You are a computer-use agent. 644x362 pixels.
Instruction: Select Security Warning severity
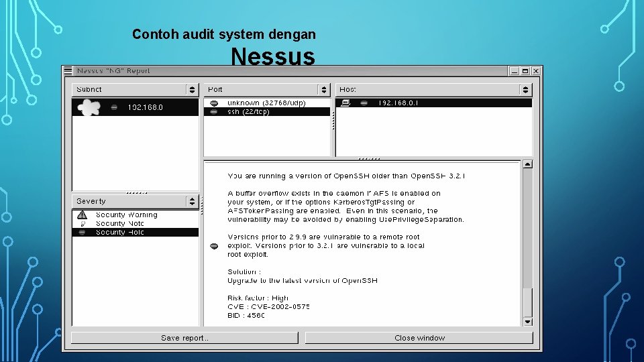[135, 215]
